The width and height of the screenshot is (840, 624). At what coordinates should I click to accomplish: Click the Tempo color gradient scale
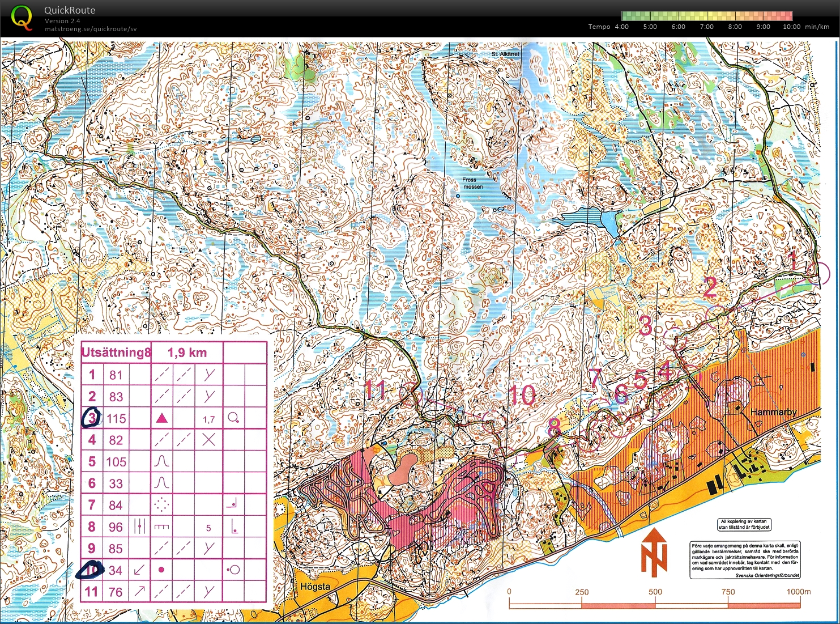[x=707, y=16]
